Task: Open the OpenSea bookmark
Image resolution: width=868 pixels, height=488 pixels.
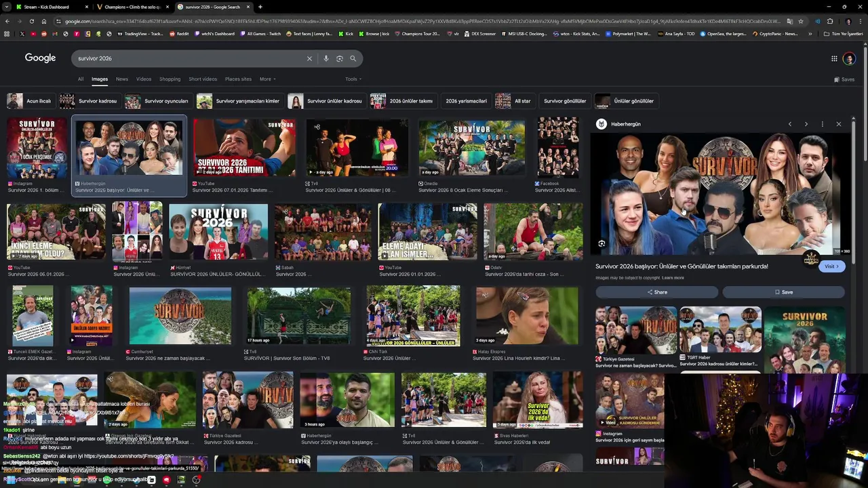Action: click(x=723, y=33)
